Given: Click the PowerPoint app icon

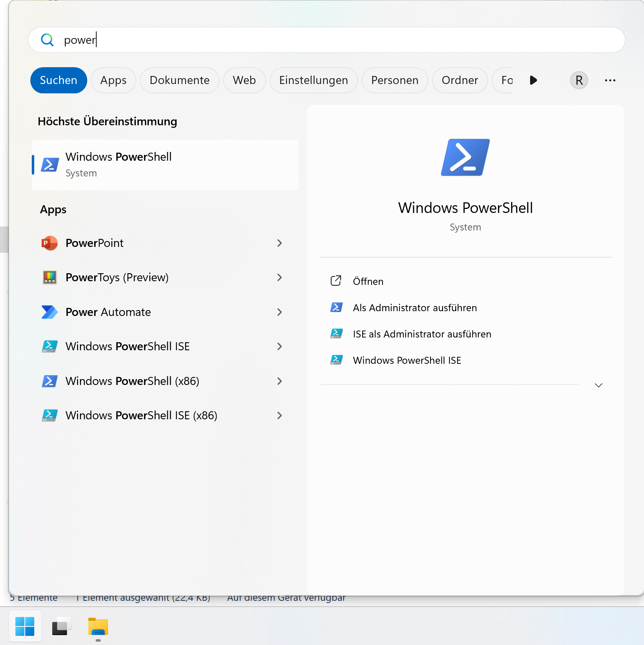Looking at the screenshot, I should [49, 243].
